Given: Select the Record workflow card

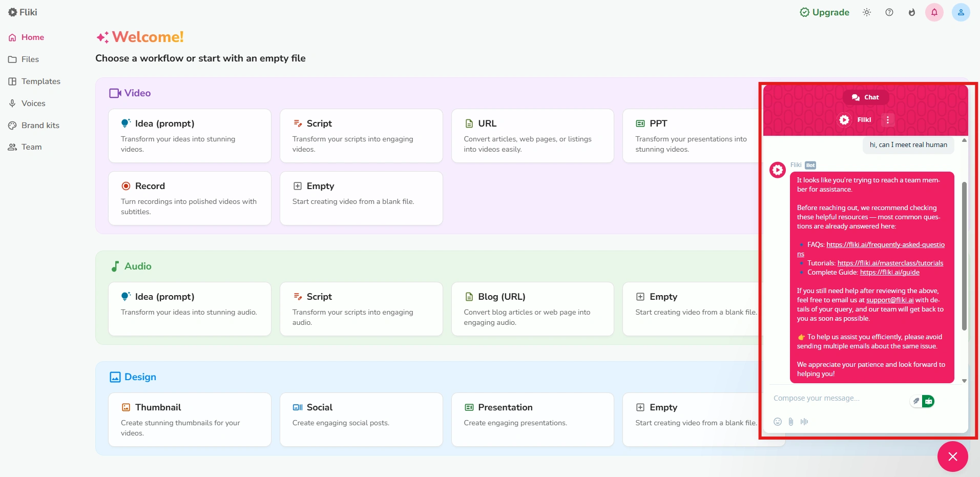Looking at the screenshot, I should pos(190,198).
